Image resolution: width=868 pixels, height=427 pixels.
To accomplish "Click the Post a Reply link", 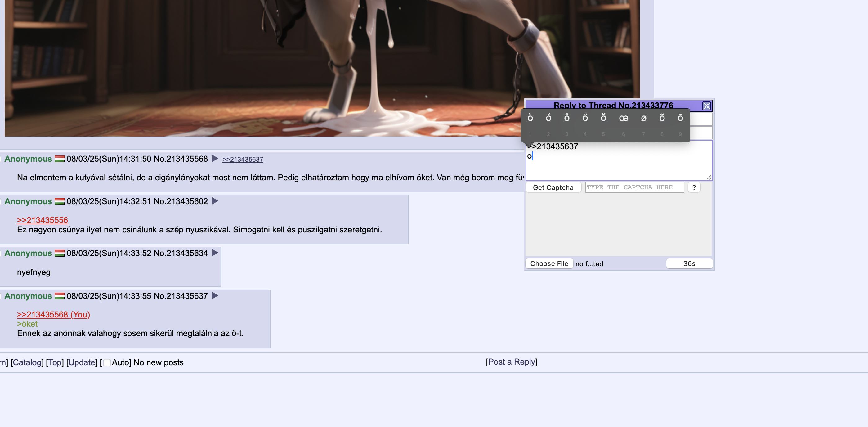I will [512, 362].
